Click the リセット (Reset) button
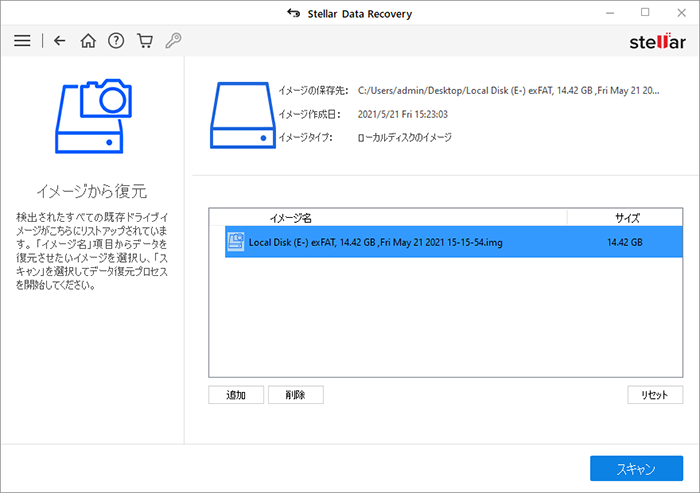Viewport: 700px width, 493px height. [655, 395]
